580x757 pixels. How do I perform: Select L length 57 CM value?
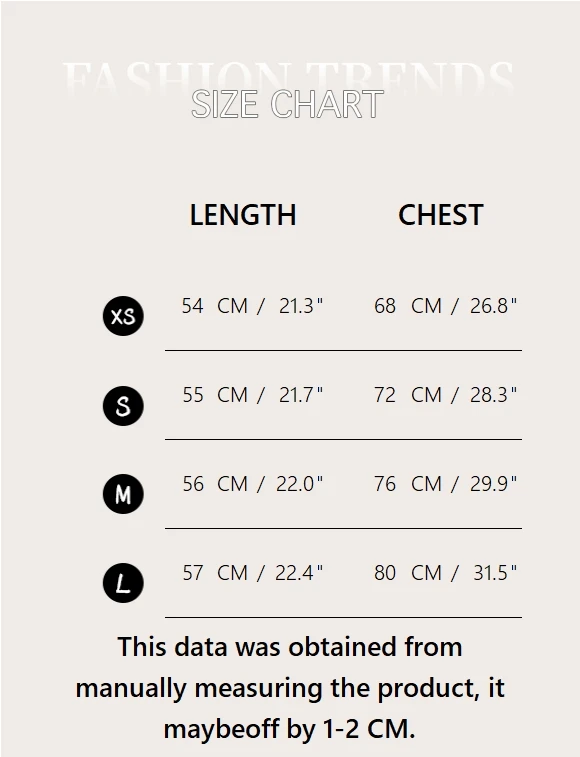214,573
